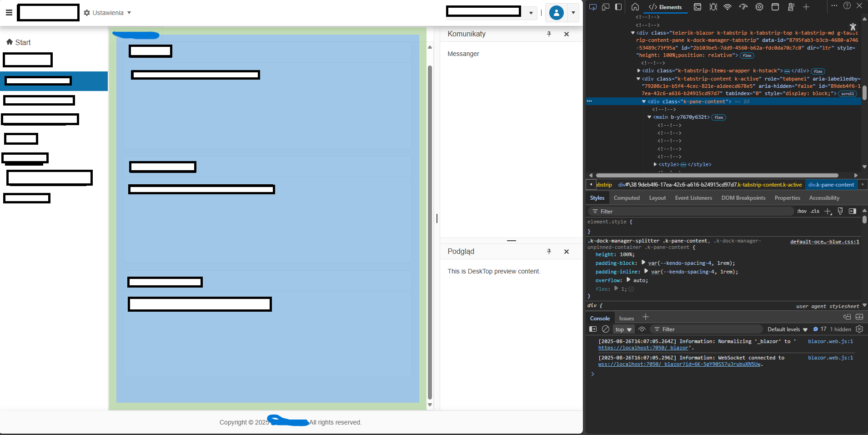Open the Network tool wifi icon

pos(728,7)
